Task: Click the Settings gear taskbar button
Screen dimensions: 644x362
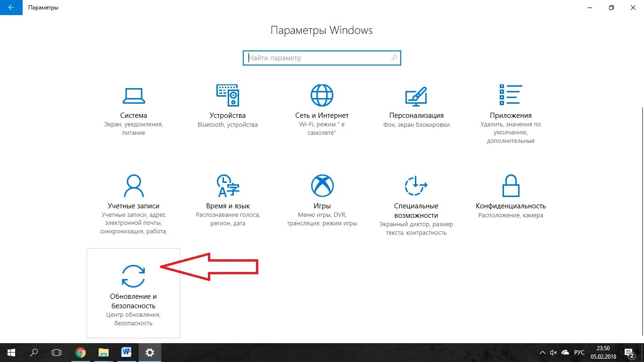Action: 149,353
